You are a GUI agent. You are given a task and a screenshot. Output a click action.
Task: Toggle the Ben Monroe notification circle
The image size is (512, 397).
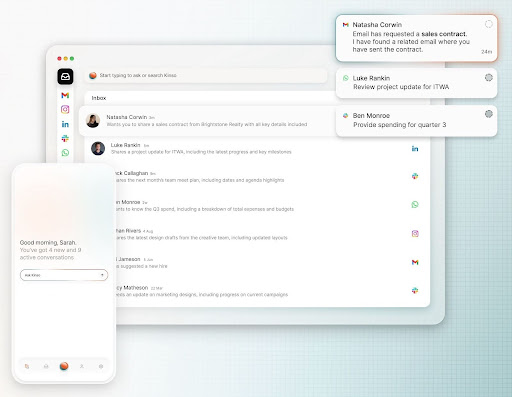point(489,114)
